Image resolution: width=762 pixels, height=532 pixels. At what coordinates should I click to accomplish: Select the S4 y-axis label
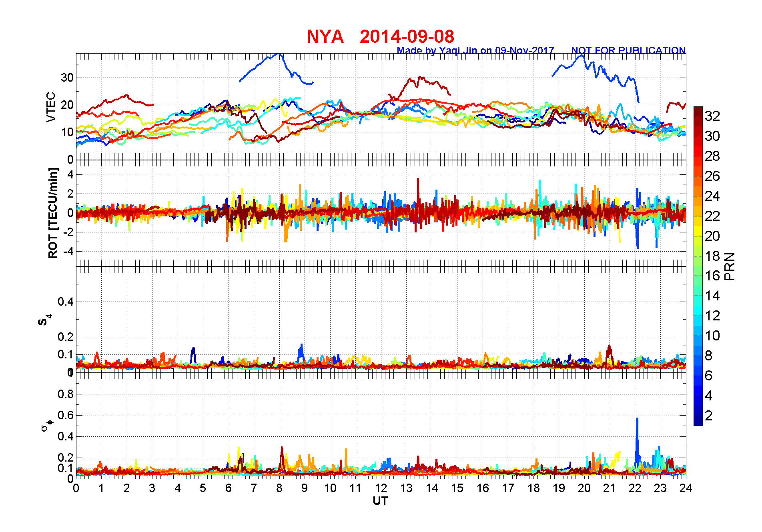45,320
